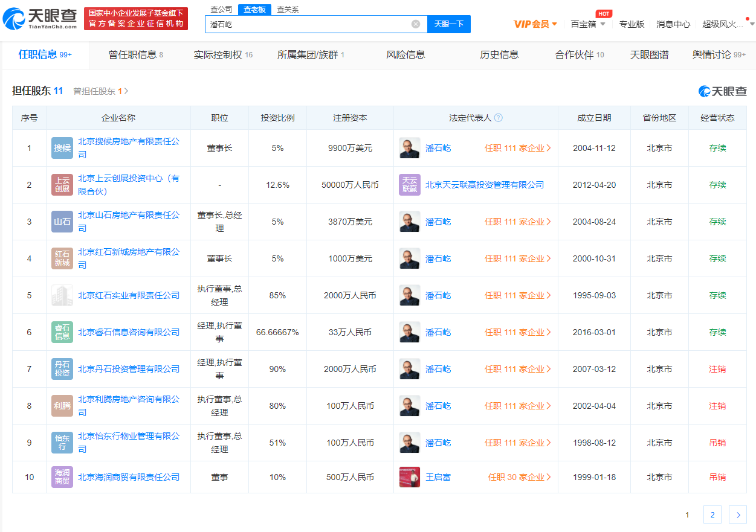This screenshot has width=756, height=532.
Task: Click the 9900万美元 registered capital cell
Action: pyautogui.click(x=350, y=148)
